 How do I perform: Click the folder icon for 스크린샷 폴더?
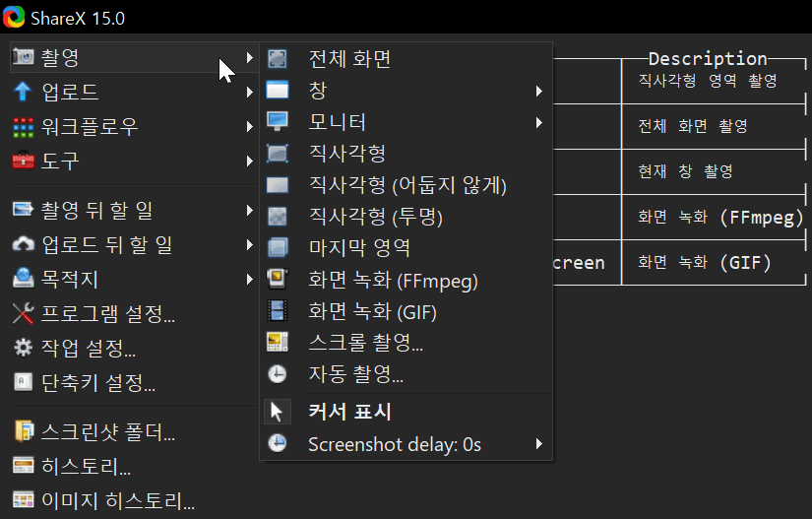click(x=24, y=431)
